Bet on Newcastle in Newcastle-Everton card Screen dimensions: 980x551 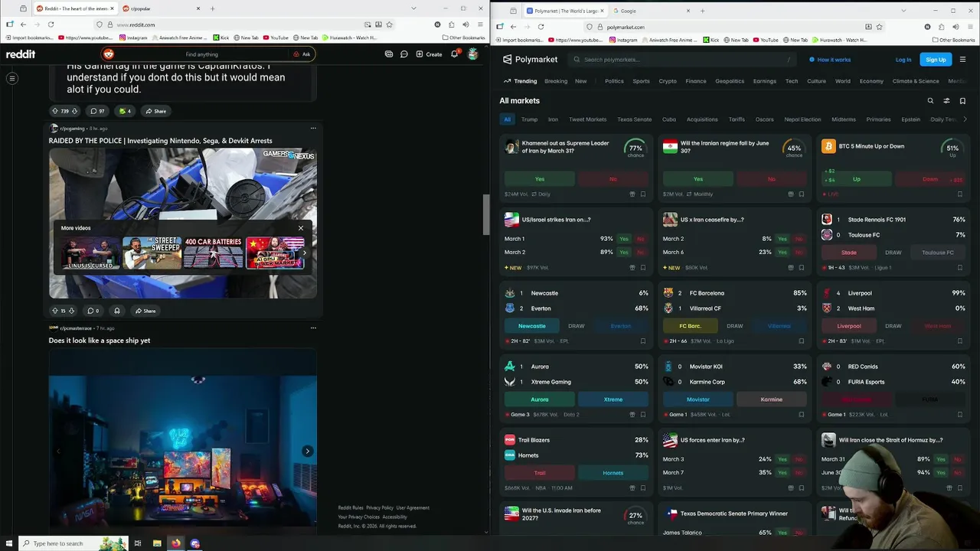coord(531,326)
